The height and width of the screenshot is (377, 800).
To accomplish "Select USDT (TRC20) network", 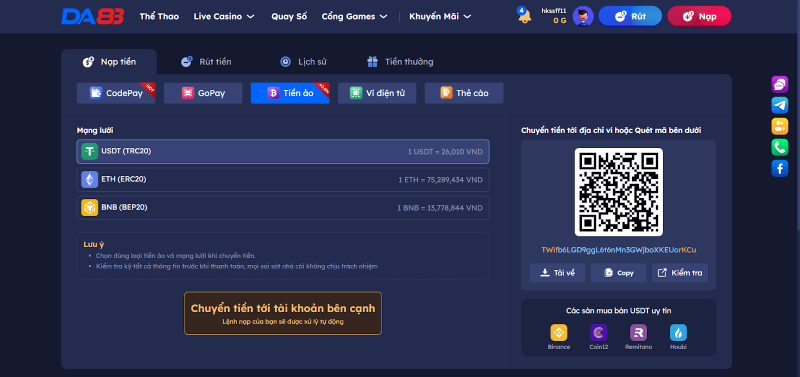I will pos(283,152).
